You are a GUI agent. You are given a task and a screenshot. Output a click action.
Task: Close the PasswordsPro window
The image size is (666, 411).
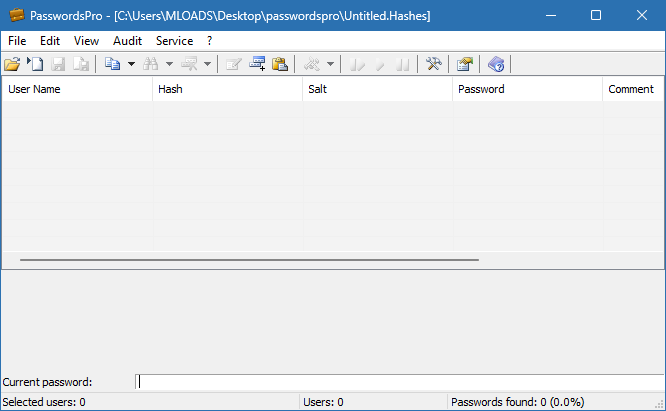click(642, 15)
